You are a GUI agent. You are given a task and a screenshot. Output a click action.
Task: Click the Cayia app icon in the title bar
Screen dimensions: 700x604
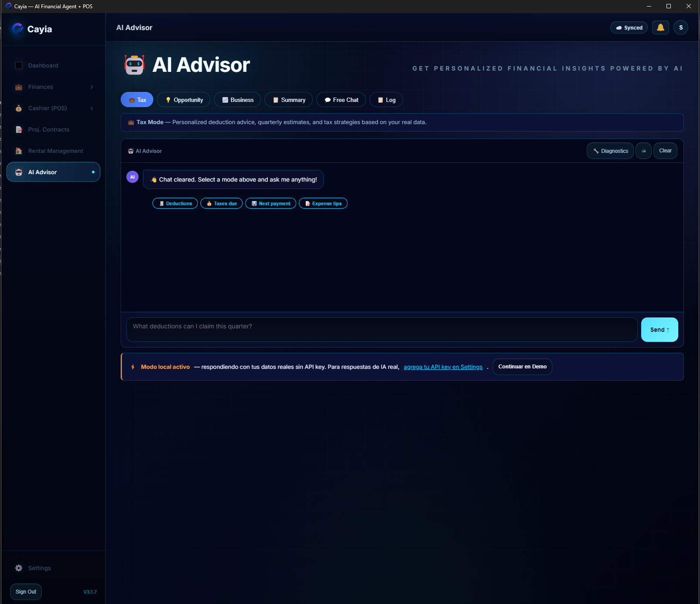8,6
